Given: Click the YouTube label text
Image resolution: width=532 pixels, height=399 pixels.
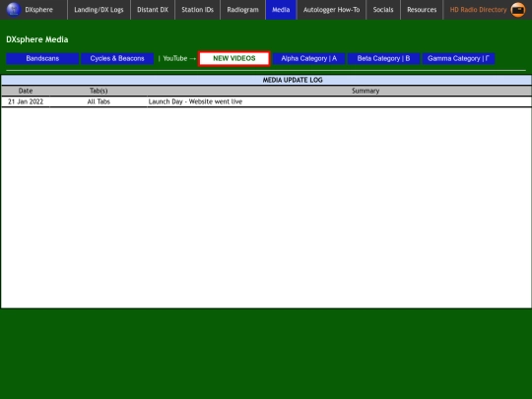Looking at the screenshot, I should coord(175,58).
